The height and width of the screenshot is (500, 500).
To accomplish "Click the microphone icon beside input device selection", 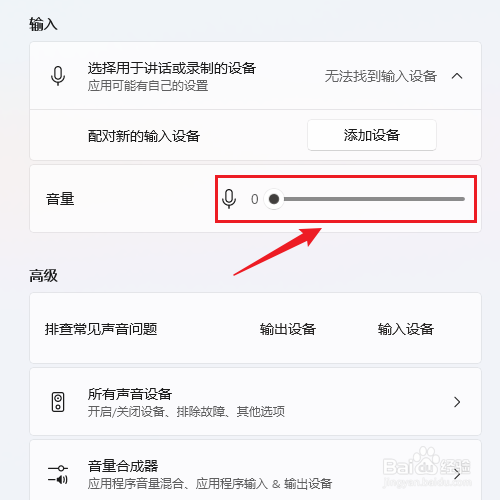I will pyautogui.click(x=58, y=76).
